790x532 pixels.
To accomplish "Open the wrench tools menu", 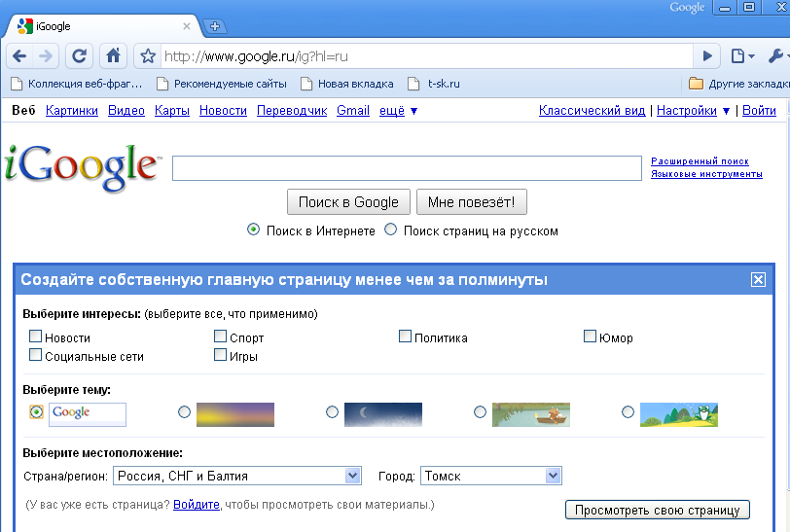I will click(777, 55).
